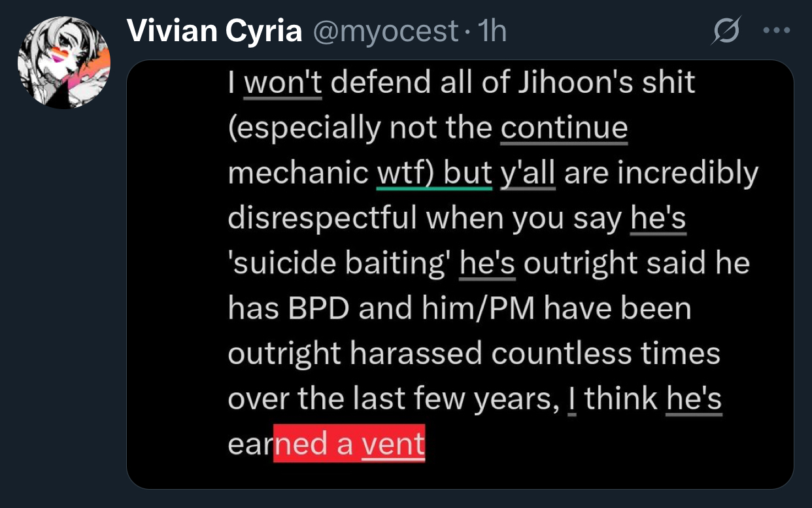Click the underlined "I" before "think"
The image size is (812, 508).
(x=571, y=398)
